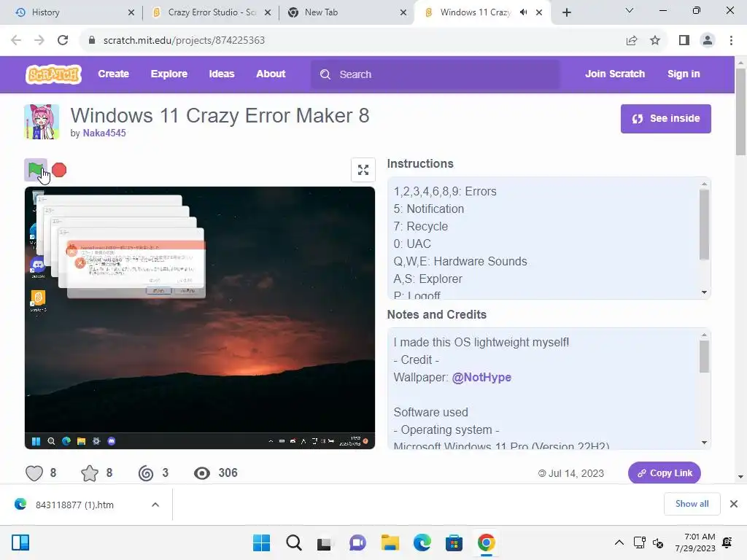Screen dimensions: 747x560
Task: Go back with browser back arrow
Action: pos(16,40)
